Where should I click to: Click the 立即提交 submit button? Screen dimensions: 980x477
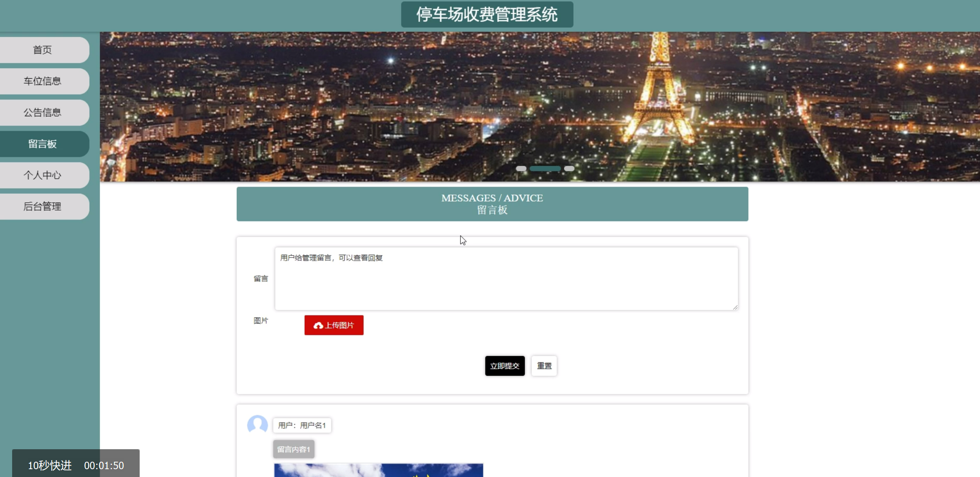tap(505, 365)
